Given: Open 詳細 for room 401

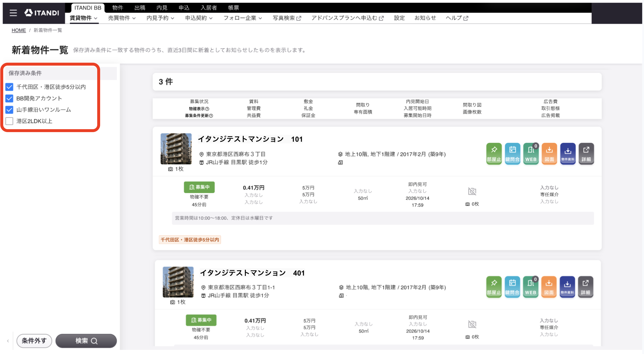Looking at the screenshot, I should [x=586, y=287].
